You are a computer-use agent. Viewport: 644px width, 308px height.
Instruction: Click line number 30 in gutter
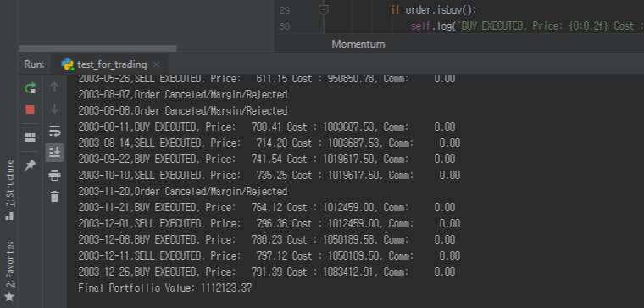pos(285,27)
